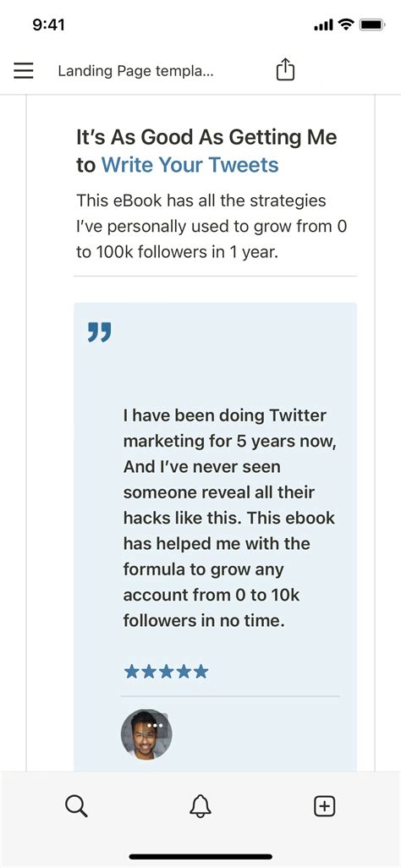
Task: Tap the "Landing Page templa..." page title
Action: [x=135, y=71]
